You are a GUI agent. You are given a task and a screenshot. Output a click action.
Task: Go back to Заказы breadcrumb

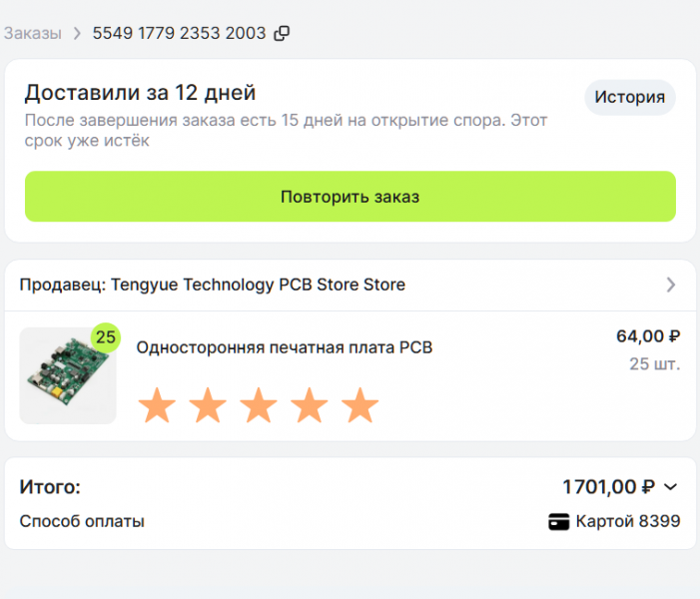(x=32, y=33)
